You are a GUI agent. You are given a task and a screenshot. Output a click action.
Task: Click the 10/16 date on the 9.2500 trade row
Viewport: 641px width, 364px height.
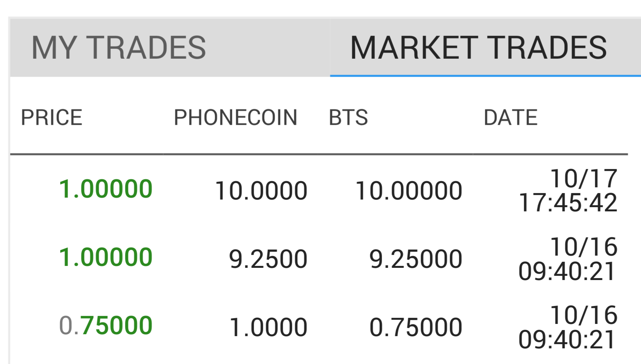point(584,246)
